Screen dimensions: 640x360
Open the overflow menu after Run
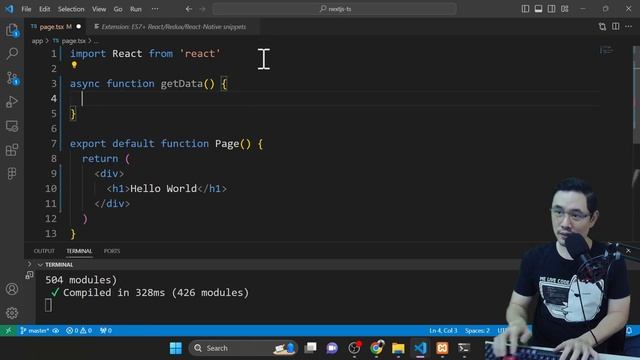click(x=155, y=9)
